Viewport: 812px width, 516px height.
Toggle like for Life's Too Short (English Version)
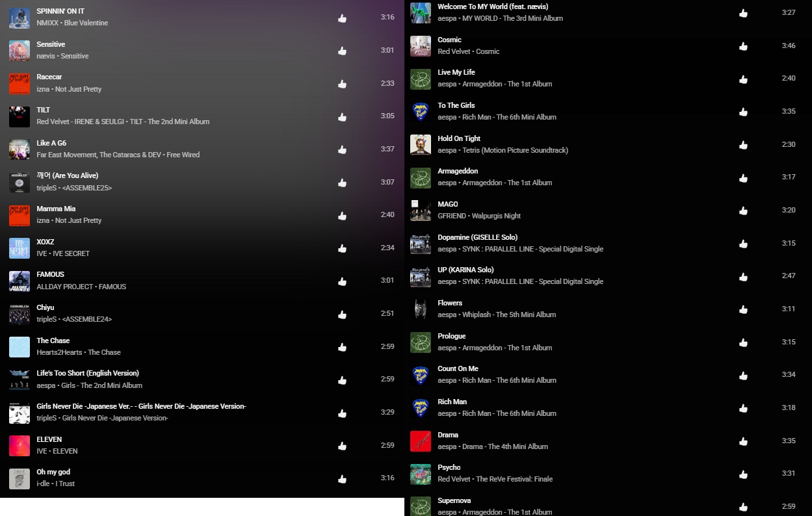[x=342, y=380]
